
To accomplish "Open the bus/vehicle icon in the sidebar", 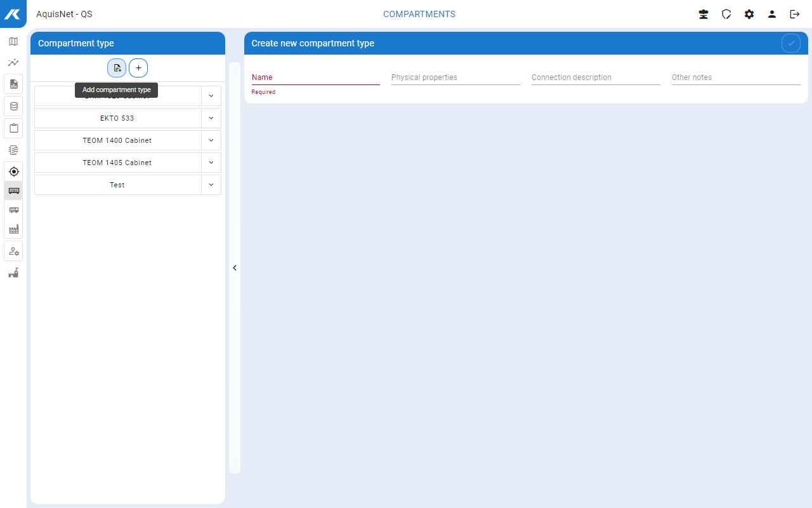I will point(13,210).
